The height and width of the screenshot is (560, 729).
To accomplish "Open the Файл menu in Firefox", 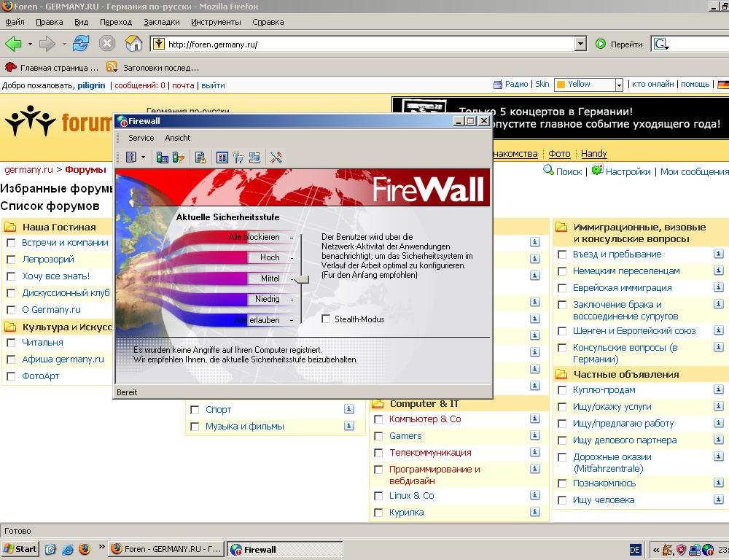I will [15, 22].
